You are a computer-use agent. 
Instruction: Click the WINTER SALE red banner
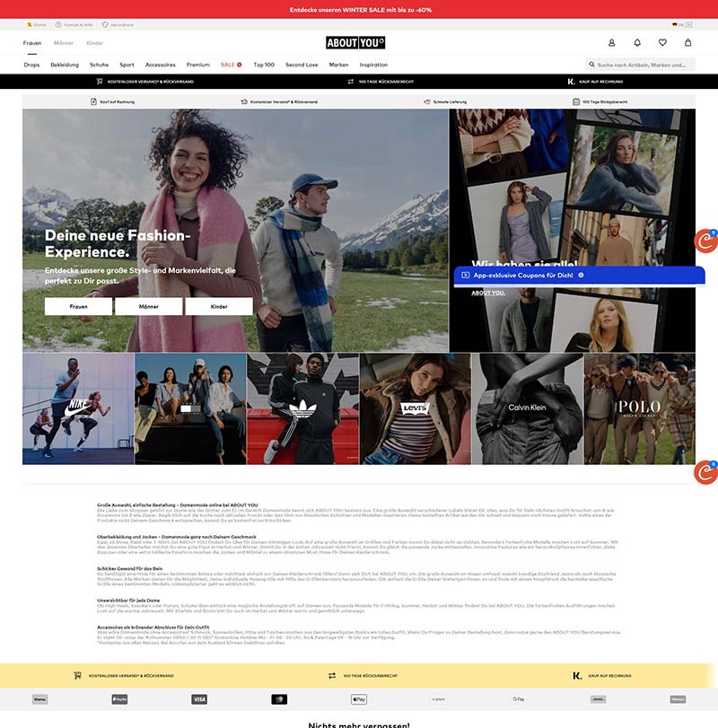pyautogui.click(x=359, y=9)
